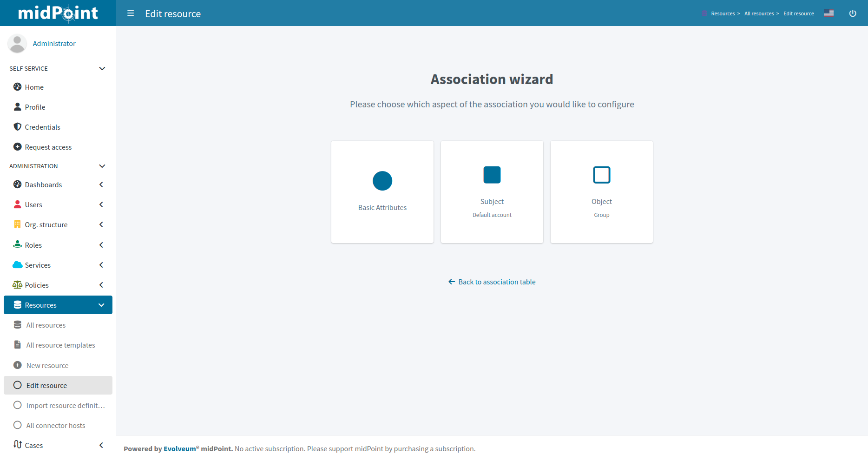Click the power logout icon
This screenshot has width=868, height=461.
click(853, 13)
